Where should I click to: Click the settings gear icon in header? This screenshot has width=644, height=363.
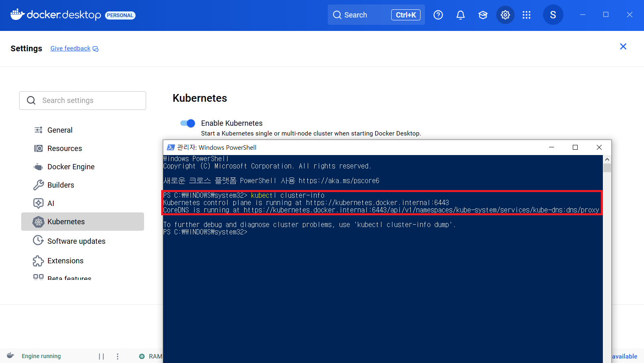(505, 15)
